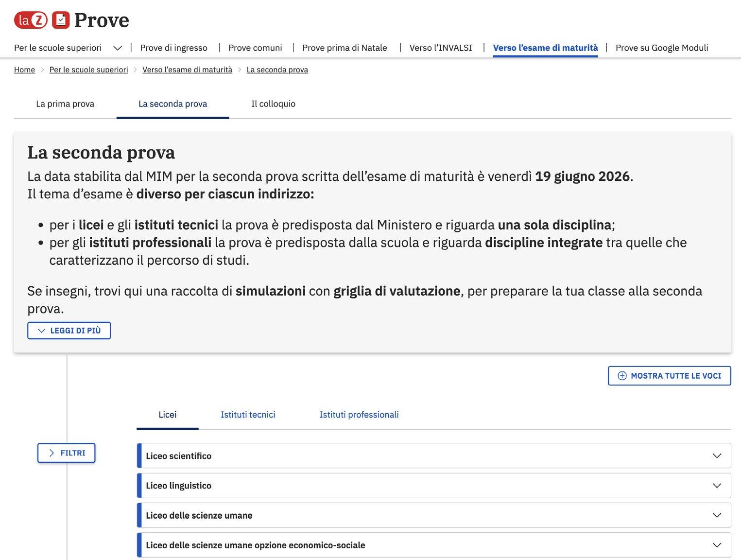Click 'La seconda prova' breadcrumb link
Image resolution: width=741 pixels, height=560 pixels.
pos(277,70)
